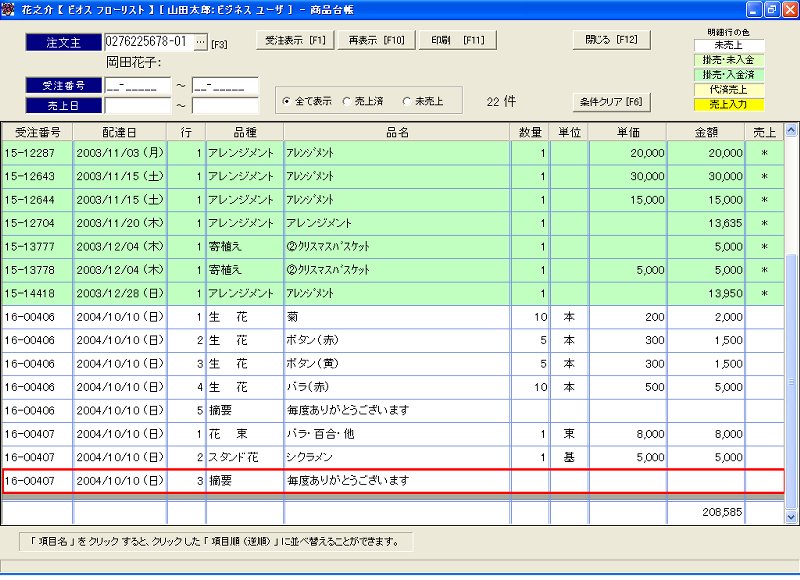The height and width of the screenshot is (580, 800).
Task: Click the customer name 岡田花子
Action: (x=134, y=62)
